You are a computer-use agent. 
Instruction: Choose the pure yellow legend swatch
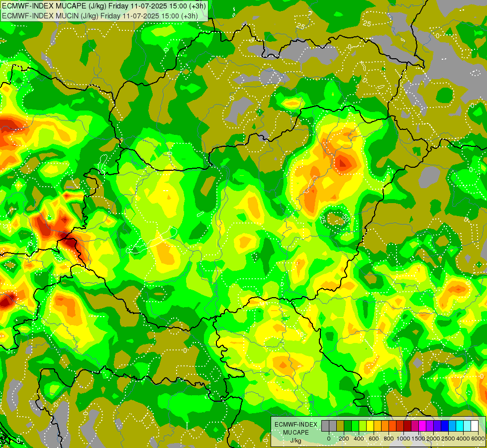[x=370, y=426]
